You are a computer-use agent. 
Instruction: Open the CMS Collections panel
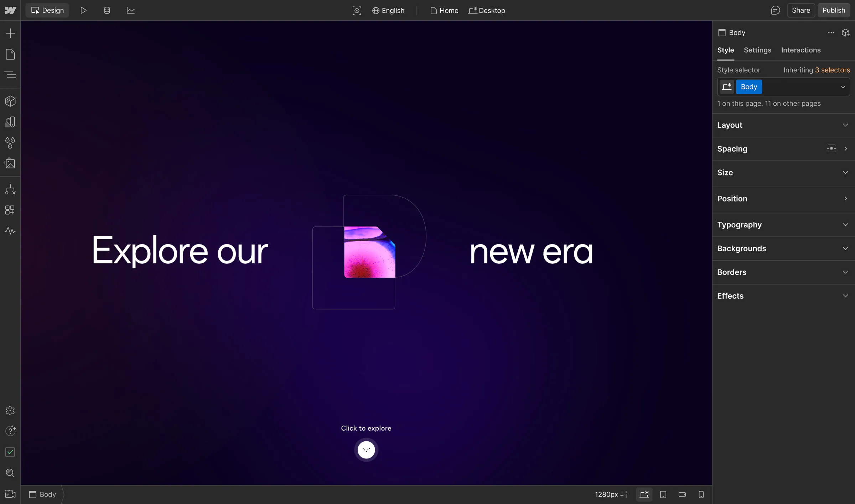(x=107, y=10)
